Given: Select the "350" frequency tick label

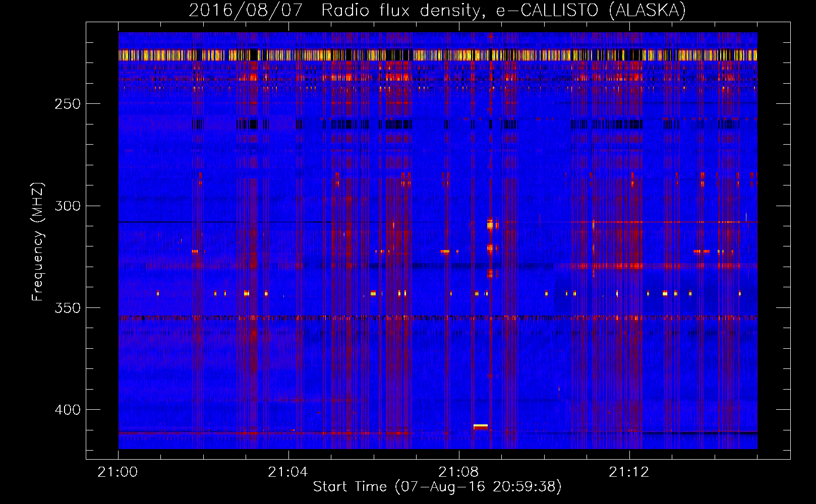Looking at the screenshot, I should tap(68, 308).
